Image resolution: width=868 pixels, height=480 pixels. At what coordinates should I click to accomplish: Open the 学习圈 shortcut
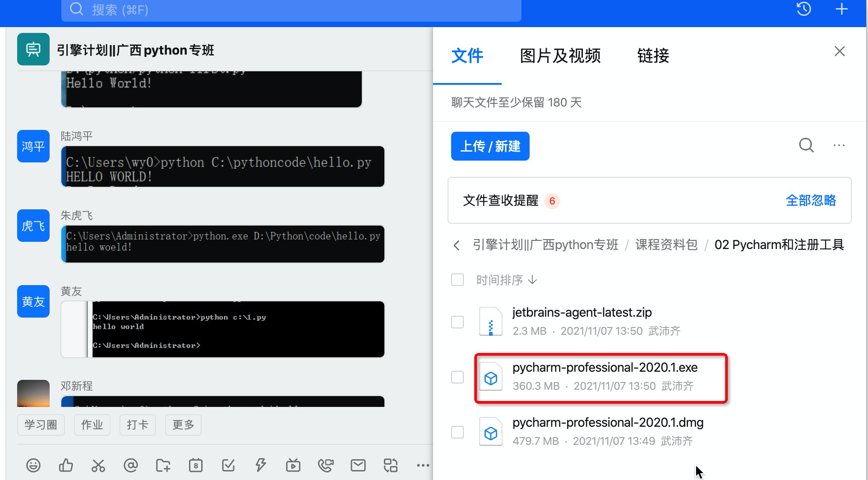(x=41, y=425)
